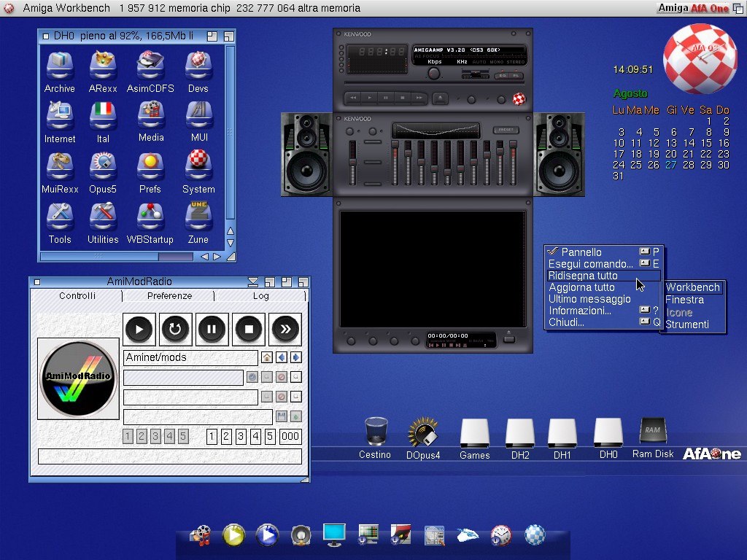Open the Ram Disk icon
Screen dimensions: 747x560
point(652,432)
